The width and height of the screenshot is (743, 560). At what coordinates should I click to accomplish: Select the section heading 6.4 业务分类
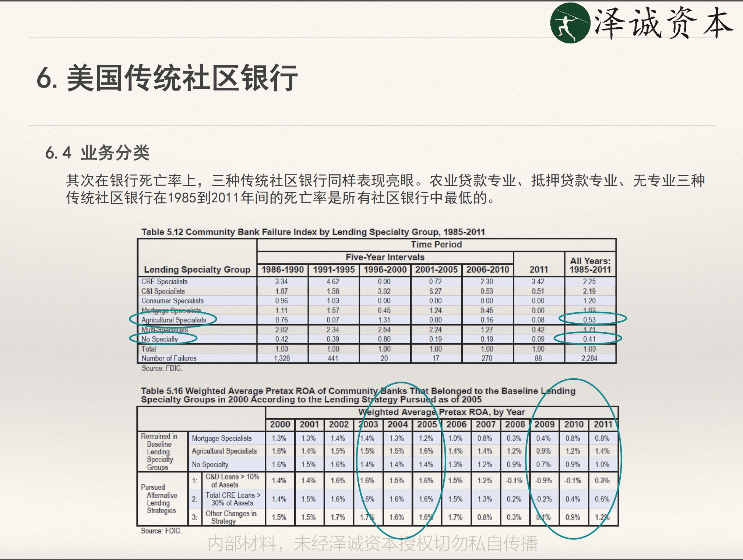(97, 152)
